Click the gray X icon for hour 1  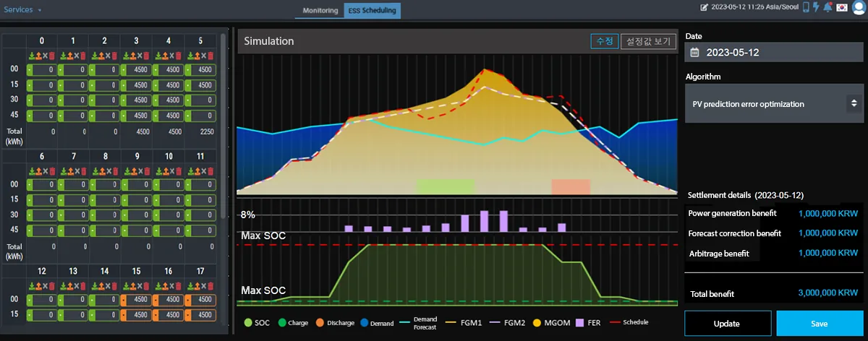pyautogui.click(x=77, y=56)
